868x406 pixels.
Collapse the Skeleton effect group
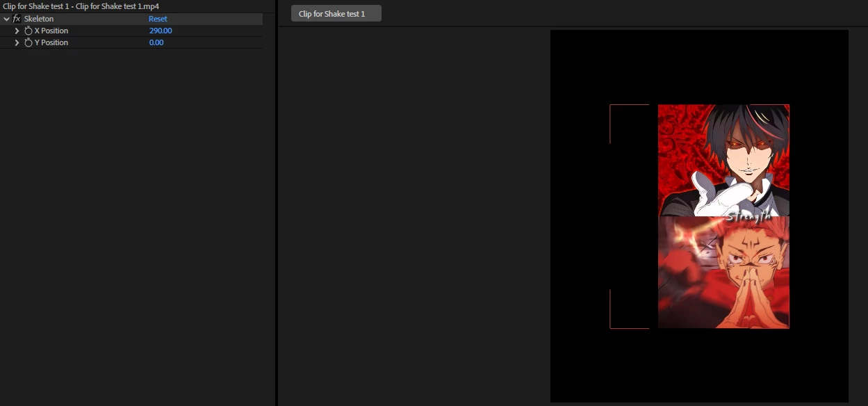[x=6, y=19]
